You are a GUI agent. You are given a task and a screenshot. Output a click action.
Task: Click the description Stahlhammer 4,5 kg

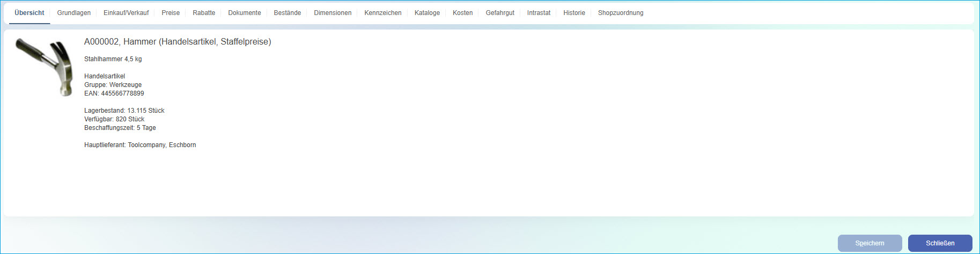(x=113, y=59)
